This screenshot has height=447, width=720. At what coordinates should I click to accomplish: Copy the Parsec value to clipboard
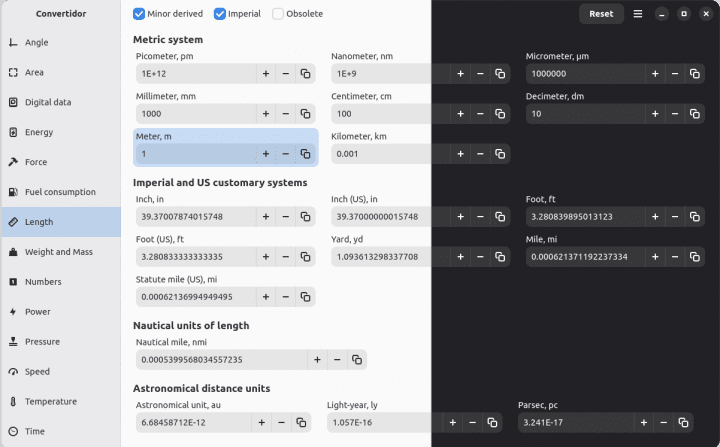click(683, 423)
